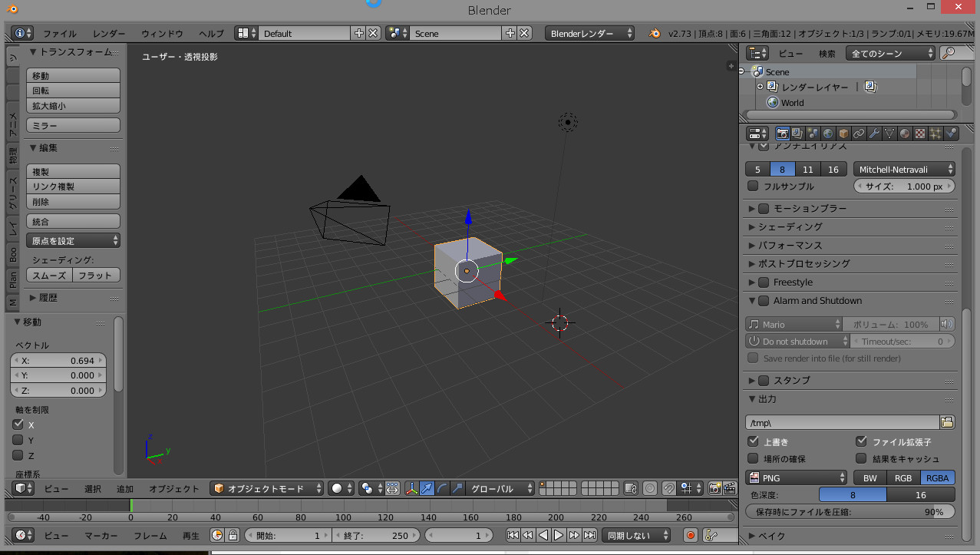
Task: Click the record auto-keyframe button in timeline
Action: click(691, 535)
